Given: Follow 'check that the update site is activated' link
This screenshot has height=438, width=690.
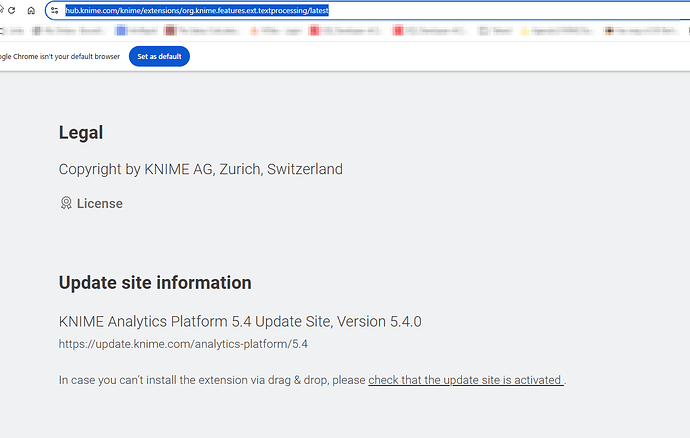Looking at the screenshot, I should pyautogui.click(x=466, y=380).
